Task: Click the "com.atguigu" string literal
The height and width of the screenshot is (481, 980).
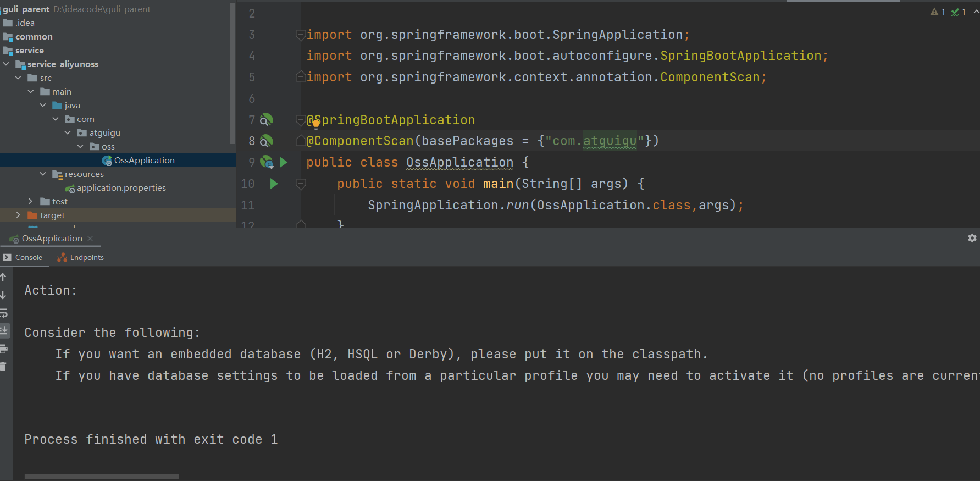Action: pos(594,141)
